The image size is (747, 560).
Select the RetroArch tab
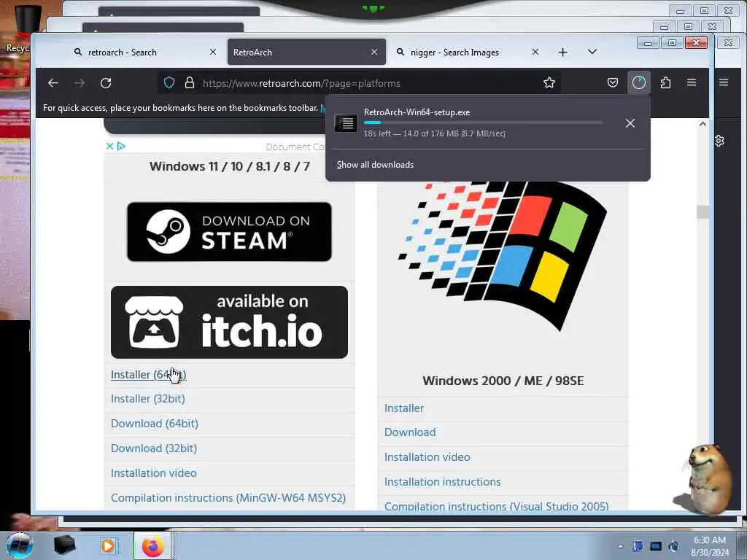click(x=307, y=52)
